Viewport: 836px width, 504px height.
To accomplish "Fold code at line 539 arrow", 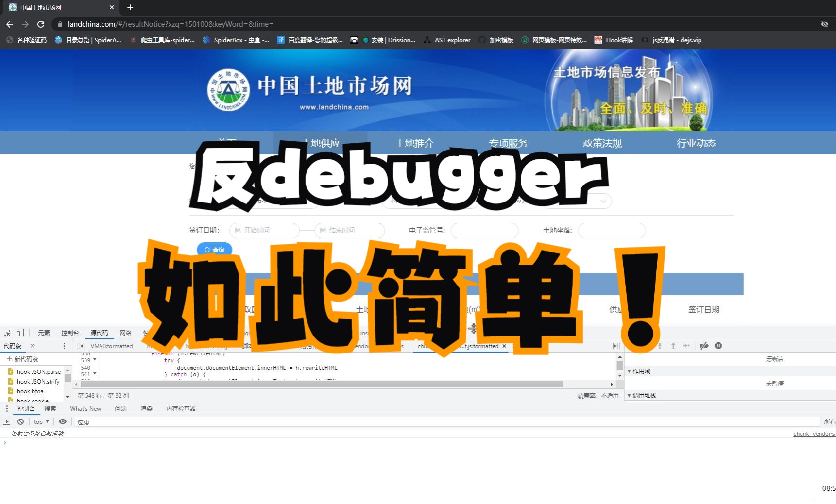I will (x=95, y=359).
